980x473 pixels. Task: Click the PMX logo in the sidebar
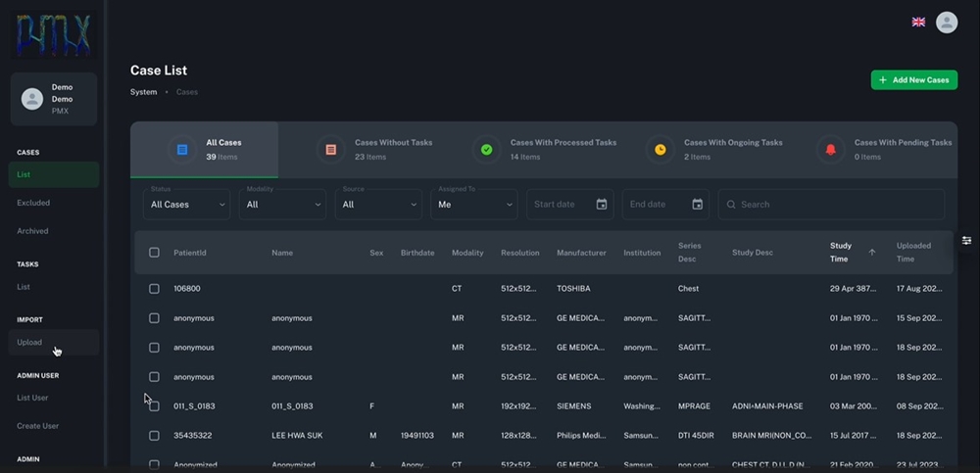pyautogui.click(x=53, y=35)
